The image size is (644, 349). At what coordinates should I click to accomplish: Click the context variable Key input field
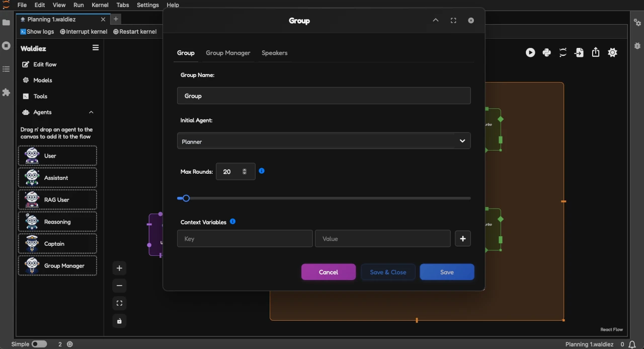point(245,239)
